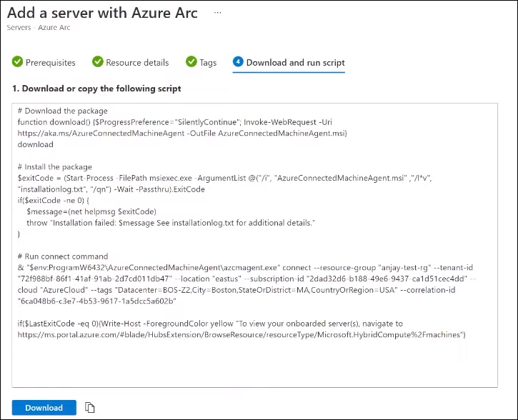Click the '# Download the package' comment line

pos(63,111)
